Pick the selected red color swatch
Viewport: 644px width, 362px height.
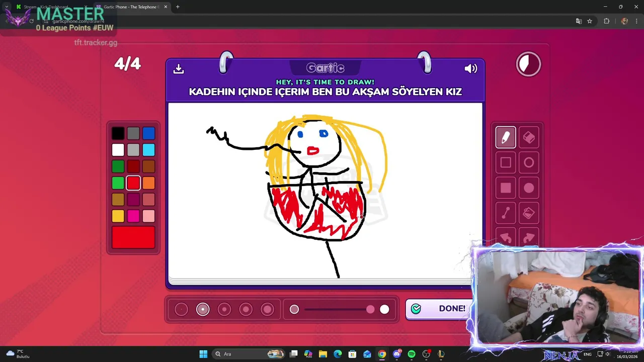click(133, 183)
